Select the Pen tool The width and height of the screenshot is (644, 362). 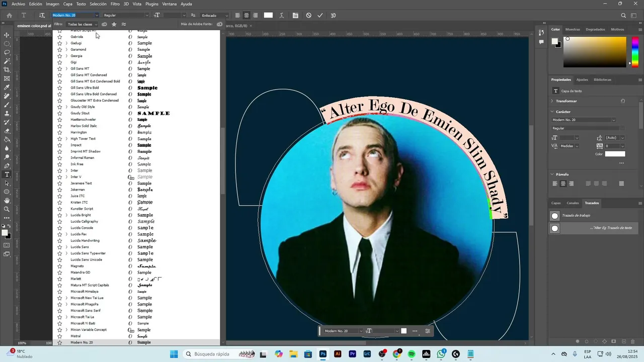coord(7,165)
